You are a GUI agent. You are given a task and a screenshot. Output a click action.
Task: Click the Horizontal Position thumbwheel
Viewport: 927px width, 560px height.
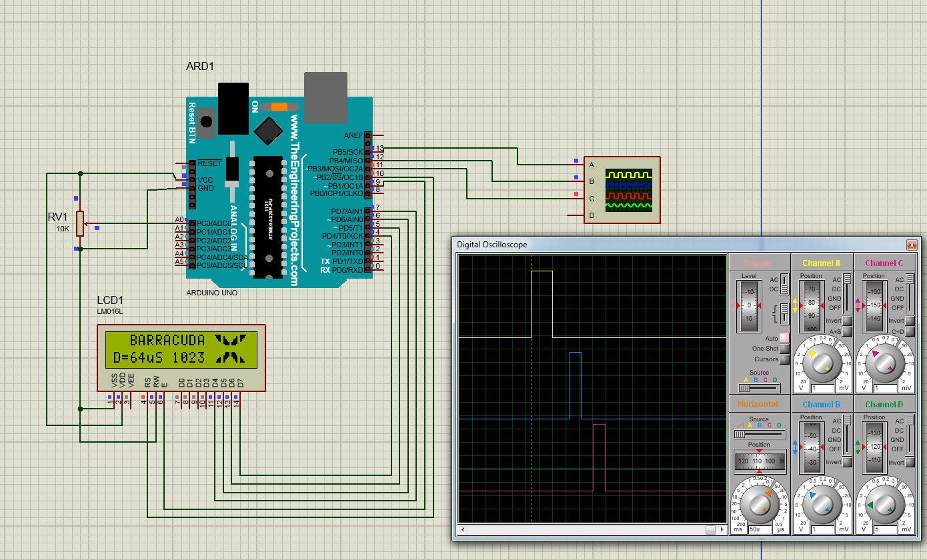point(759,461)
